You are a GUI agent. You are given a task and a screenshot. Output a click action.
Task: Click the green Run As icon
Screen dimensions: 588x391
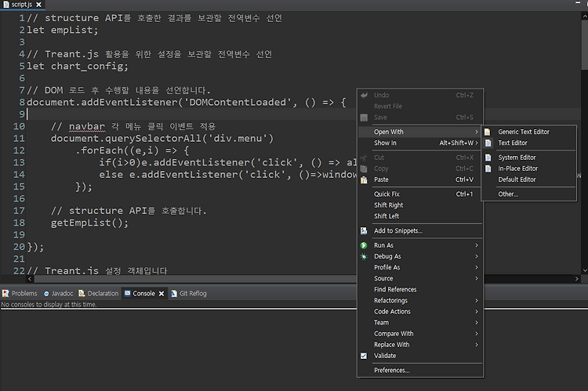[364, 245]
